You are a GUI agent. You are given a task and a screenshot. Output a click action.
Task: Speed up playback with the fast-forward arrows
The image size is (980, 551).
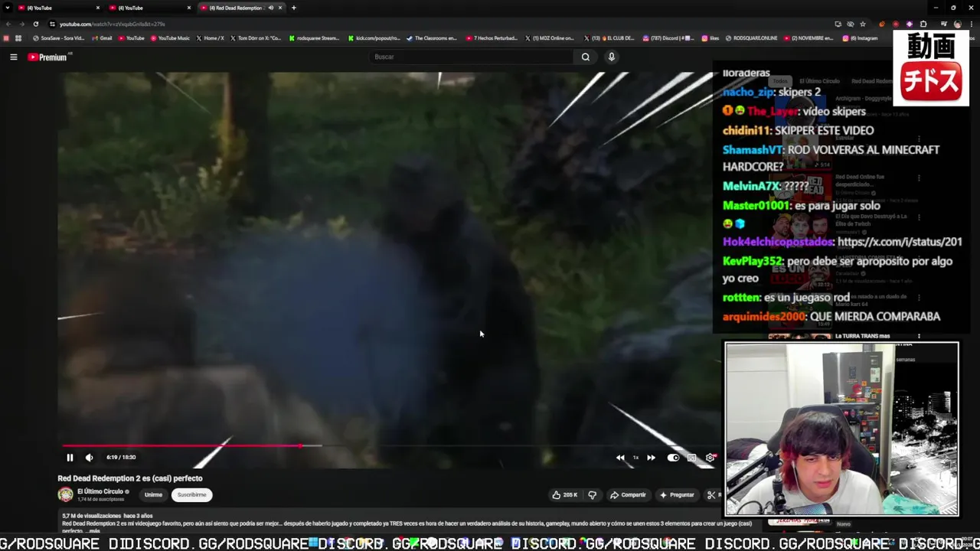(x=651, y=458)
